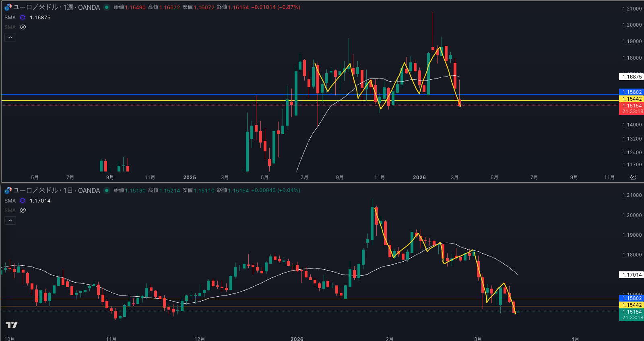Click the TradingView logo in bottom-left corner
The image size is (644, 341).
coord(12,324)
